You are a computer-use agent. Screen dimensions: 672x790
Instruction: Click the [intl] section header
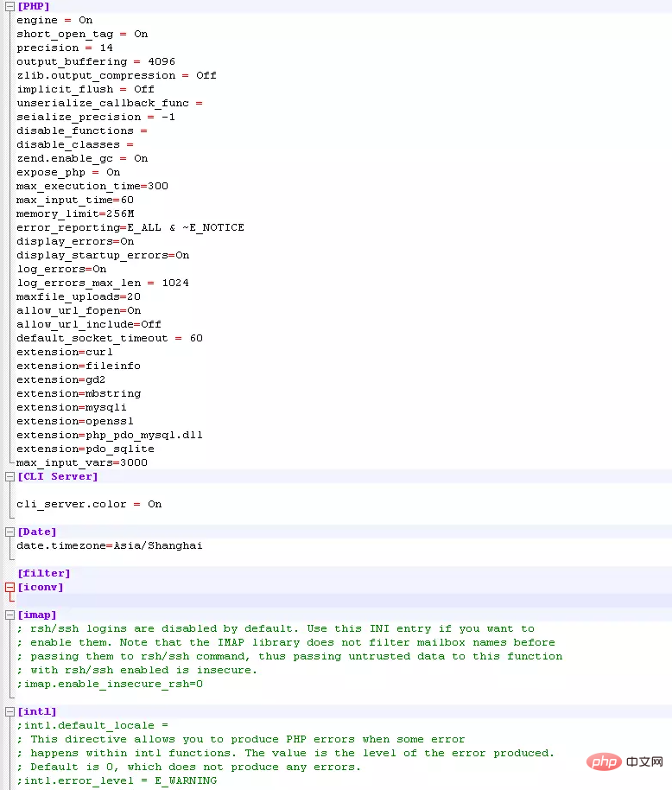click(x=37, y=712)
